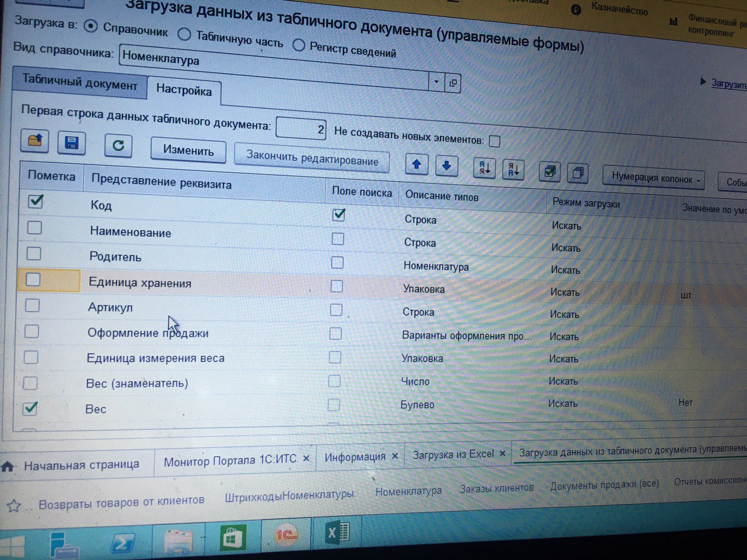Save settings with the floppy disk icon
Viewport: 747px width, 560px height.
point(71,143)
